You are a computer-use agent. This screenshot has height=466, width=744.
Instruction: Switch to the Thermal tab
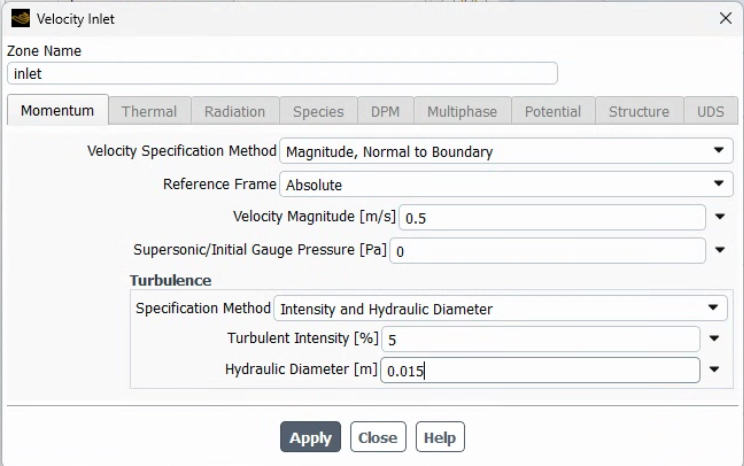[x=149, y=111]
